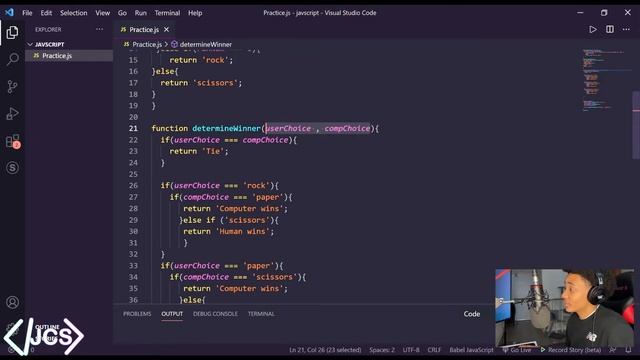The height and width of the screenshot is (360, 640).
Task: Click the feedback icon in status bar
Action: coord(613,350)
